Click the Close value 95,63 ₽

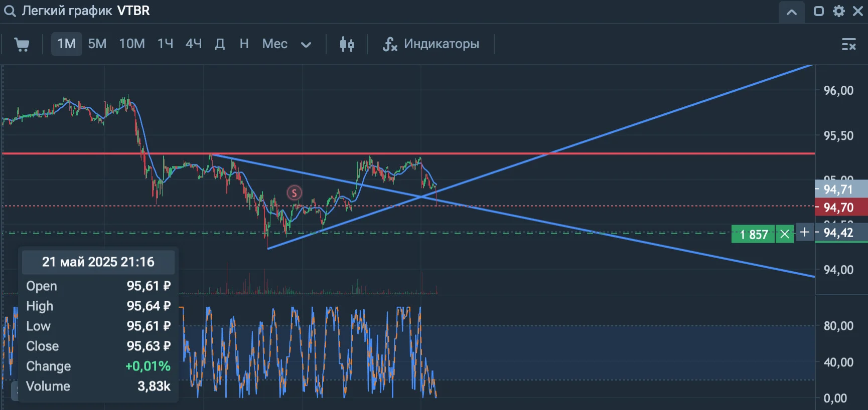(x=149, y=346)
